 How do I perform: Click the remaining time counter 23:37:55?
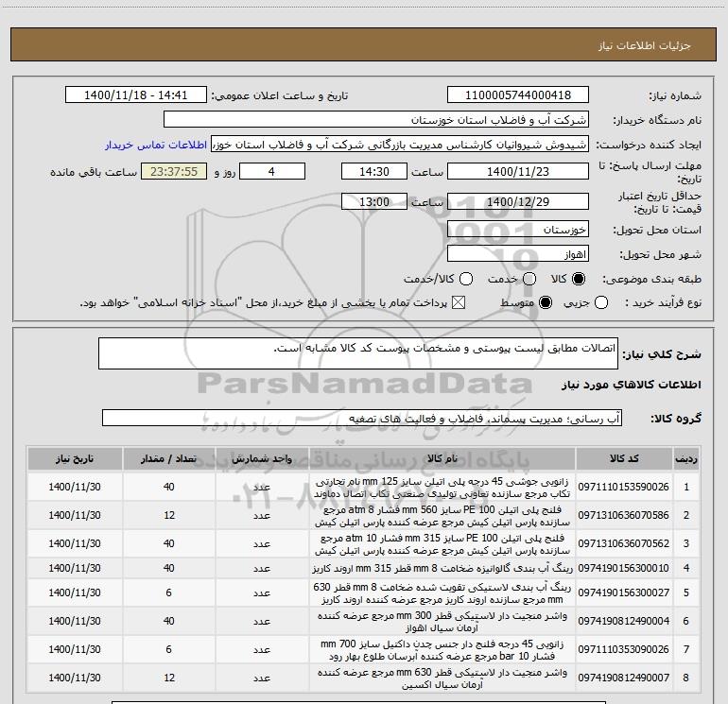pos(174,171)
